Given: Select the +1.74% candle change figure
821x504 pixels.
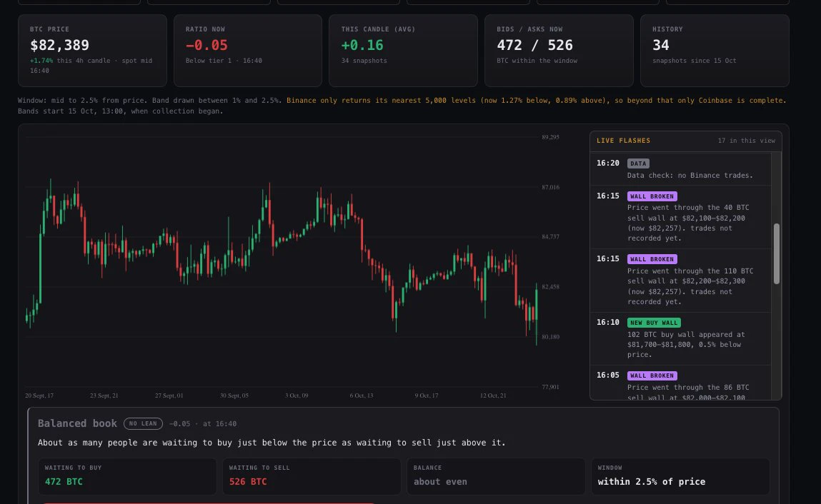Looking at the screenshot, I should (41, 61).
